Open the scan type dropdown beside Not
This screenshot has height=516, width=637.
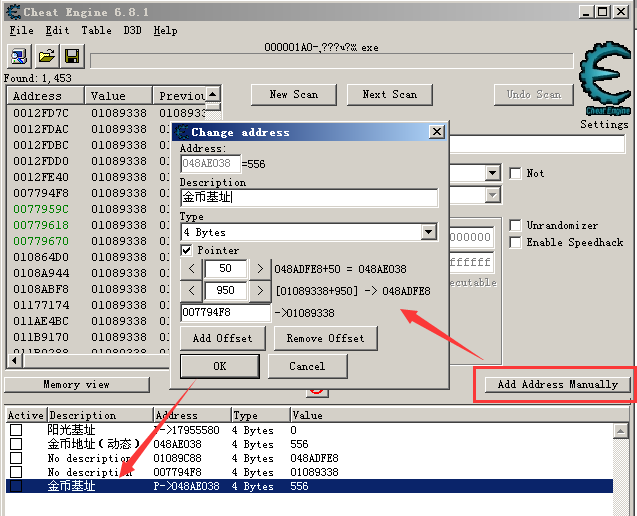(492, 173)
